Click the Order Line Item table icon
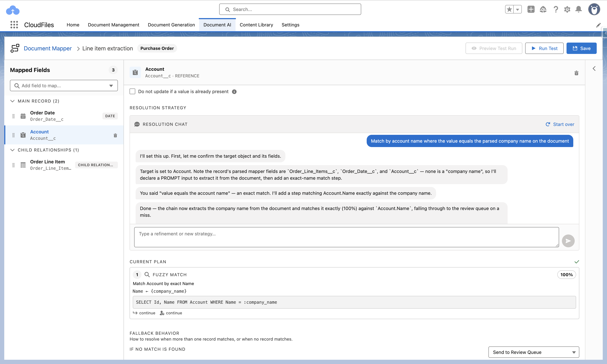607x364 pixels. (x=23, y=165)
